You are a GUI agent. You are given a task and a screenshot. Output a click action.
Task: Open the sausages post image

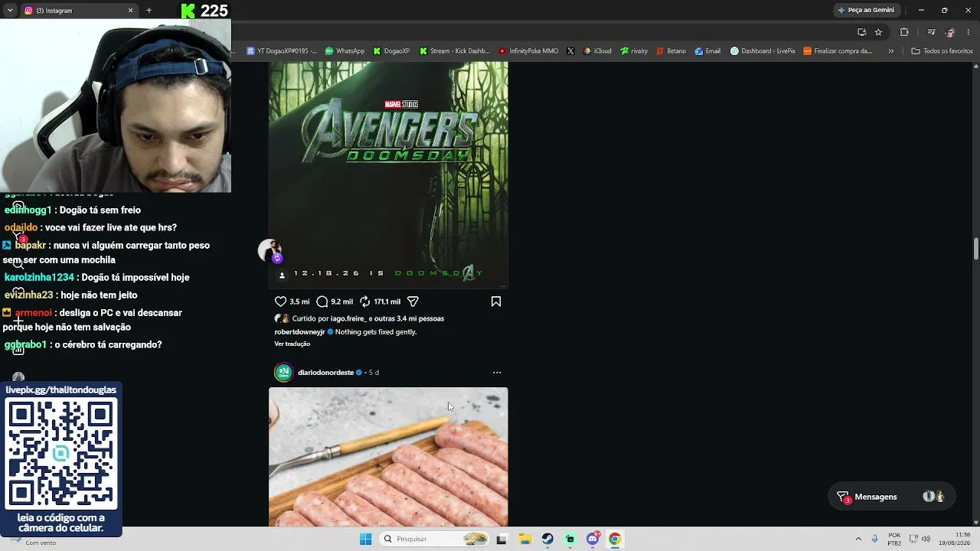point(388,457)
